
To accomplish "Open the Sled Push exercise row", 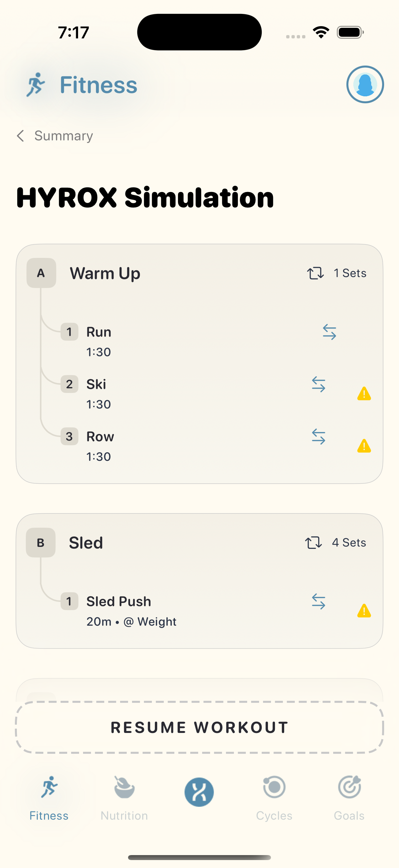I will click(x=199, y=611).
